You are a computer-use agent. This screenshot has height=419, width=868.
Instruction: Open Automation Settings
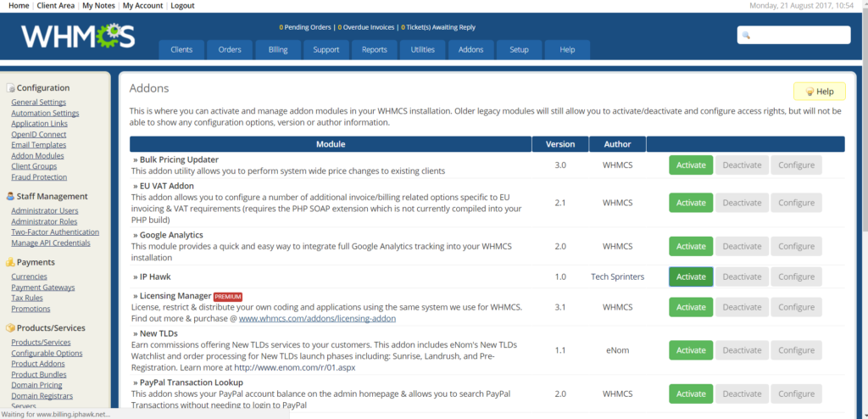click(46, 113)
